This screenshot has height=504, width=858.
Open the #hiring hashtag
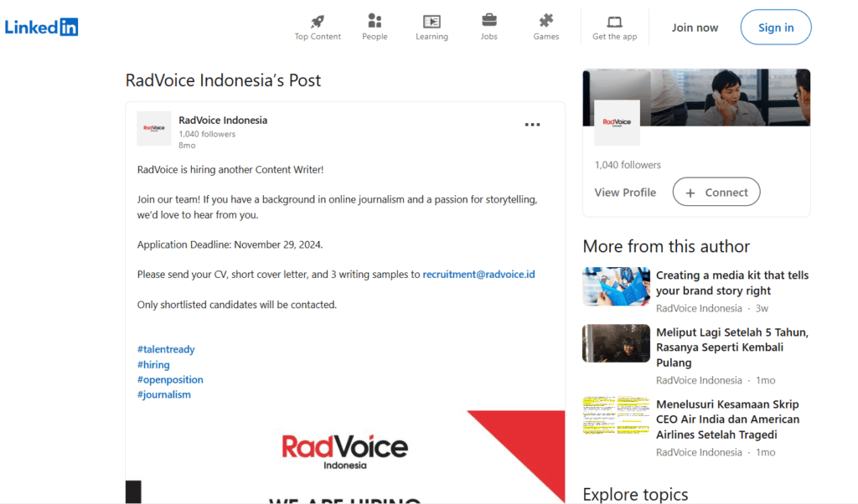(x=153, y=365)
